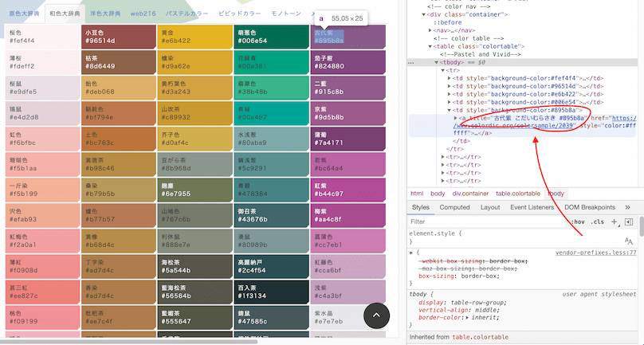This screenshot has width=644, height=345.
Task: Open vendor-prefixes.less:77 source link
Action: (x=596, y=253)
